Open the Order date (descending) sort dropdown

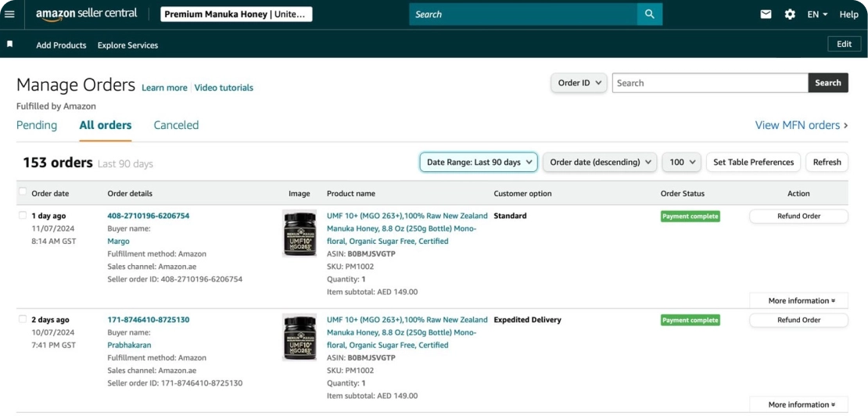point(600,162)
